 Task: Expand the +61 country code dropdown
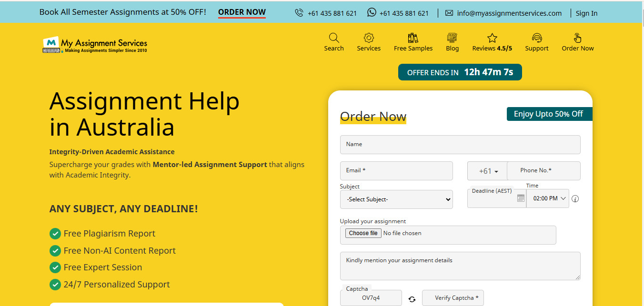point(488,171)
